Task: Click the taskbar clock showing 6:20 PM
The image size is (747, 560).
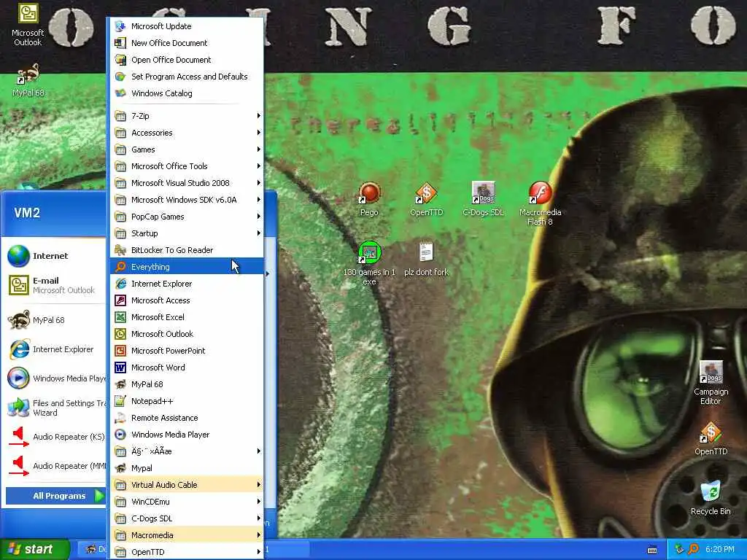Action: click(719, 549)
